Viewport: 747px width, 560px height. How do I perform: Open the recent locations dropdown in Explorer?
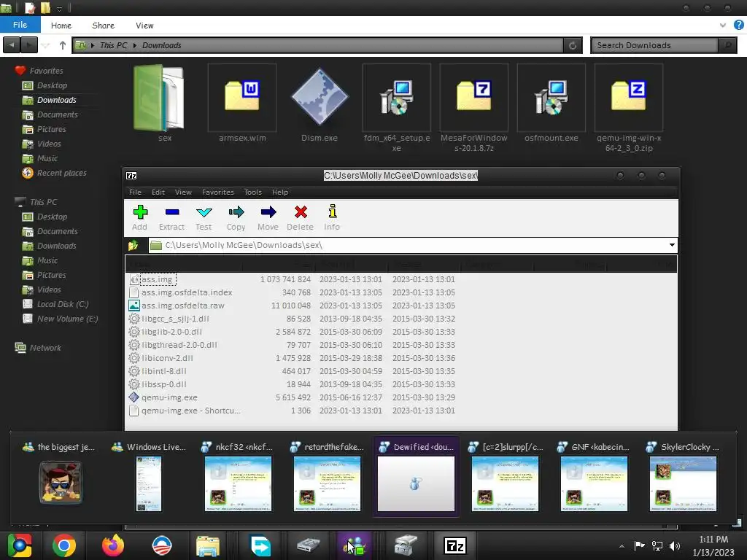pyautogui.click(x=46, y=45)
